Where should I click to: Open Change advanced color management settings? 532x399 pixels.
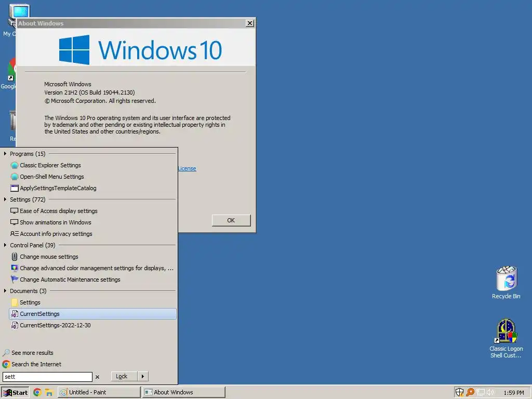point(92,268)
